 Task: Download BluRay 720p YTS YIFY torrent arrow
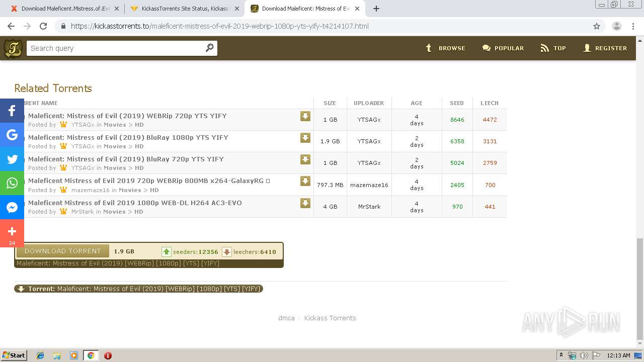(305, 159)
